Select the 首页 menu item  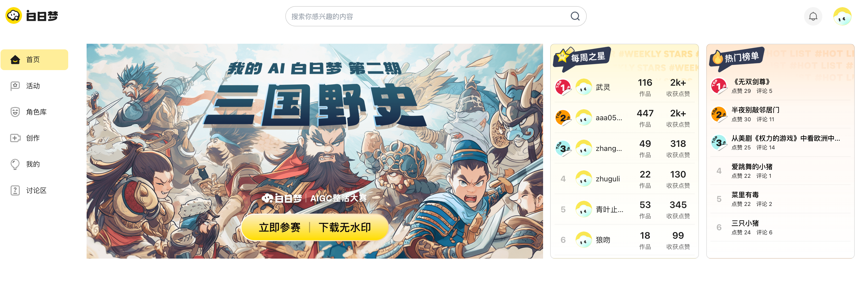[x=34, y=60]
